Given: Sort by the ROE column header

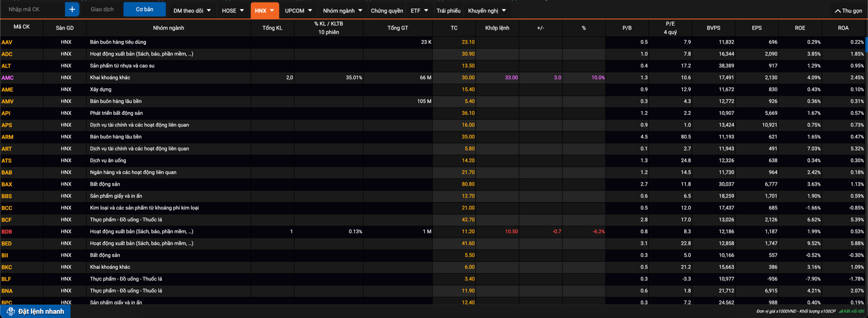Looking at the screenshot, I should click(800, 28).
